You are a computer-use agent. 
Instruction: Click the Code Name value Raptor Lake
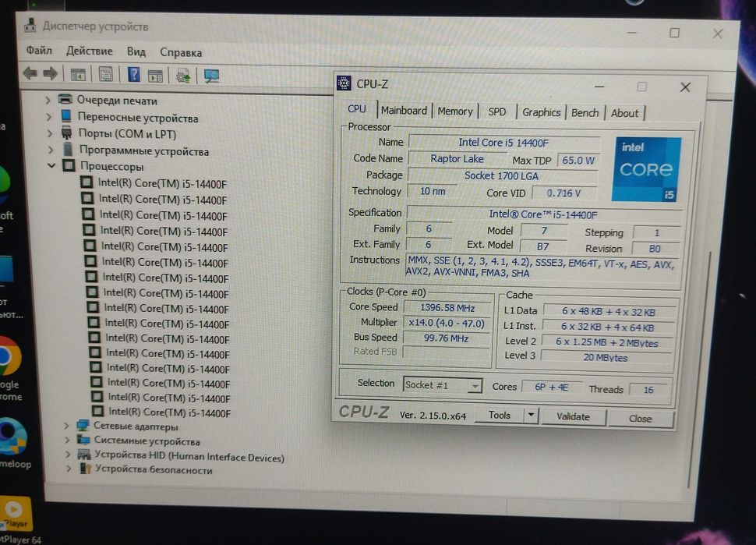point(457,159)
